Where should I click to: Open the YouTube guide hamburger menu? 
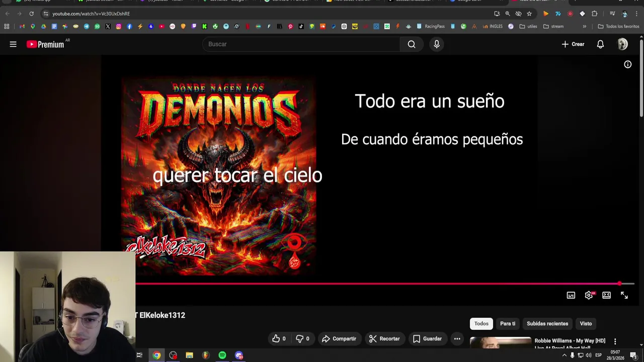pos(13,44)
